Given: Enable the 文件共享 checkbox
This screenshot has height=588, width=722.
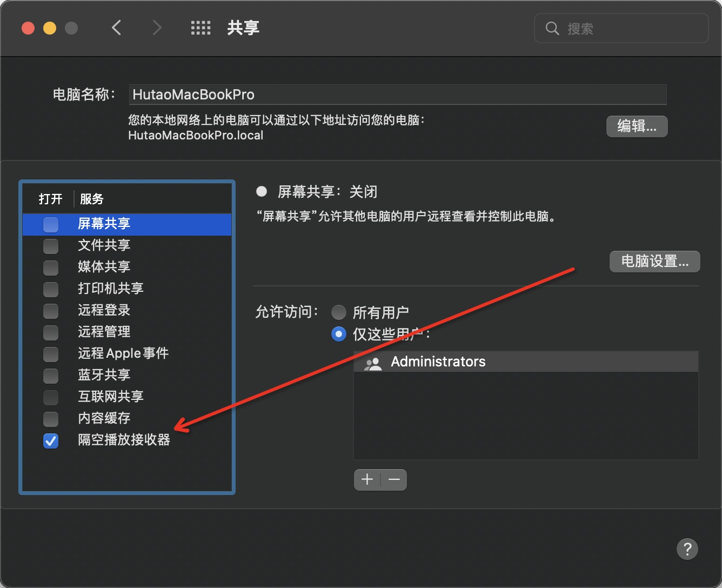Looking at the screenshot, I should (51, 246).
